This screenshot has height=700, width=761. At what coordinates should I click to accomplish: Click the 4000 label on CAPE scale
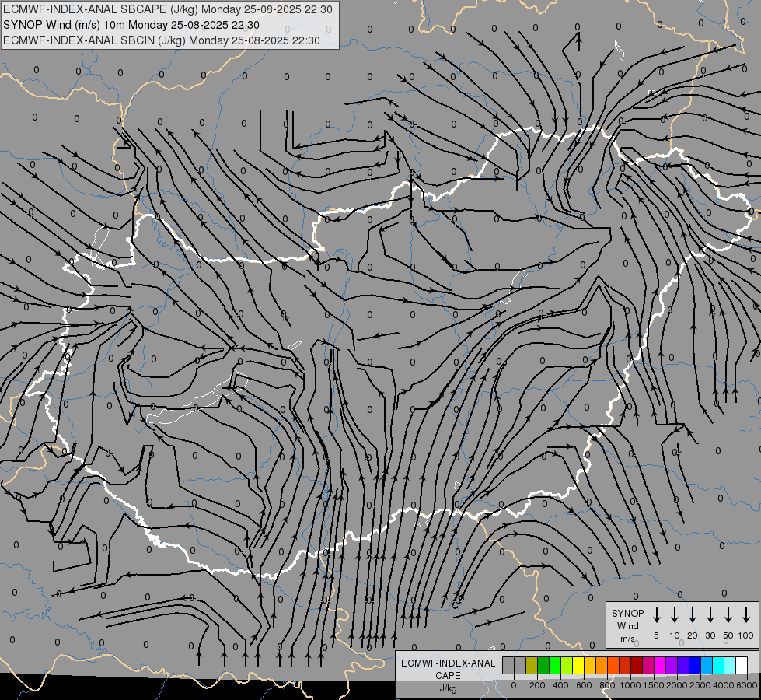[x=724, y=685]
